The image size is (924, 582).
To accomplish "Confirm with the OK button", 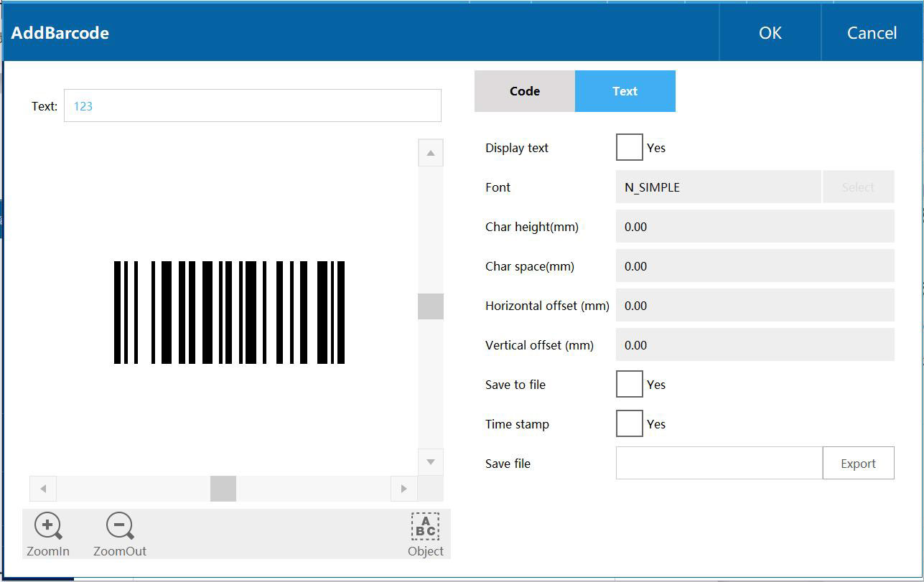I will tap(770, 32).
